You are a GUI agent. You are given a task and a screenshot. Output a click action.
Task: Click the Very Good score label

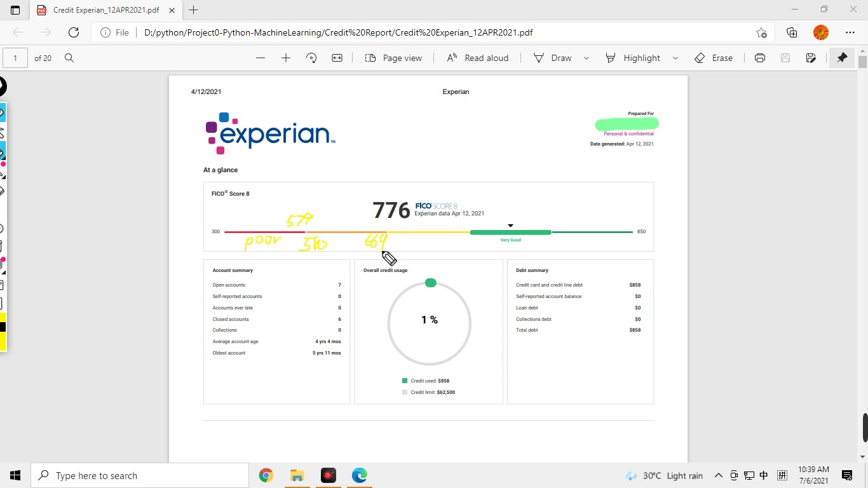pyautogui.click(x=510, y=240)
